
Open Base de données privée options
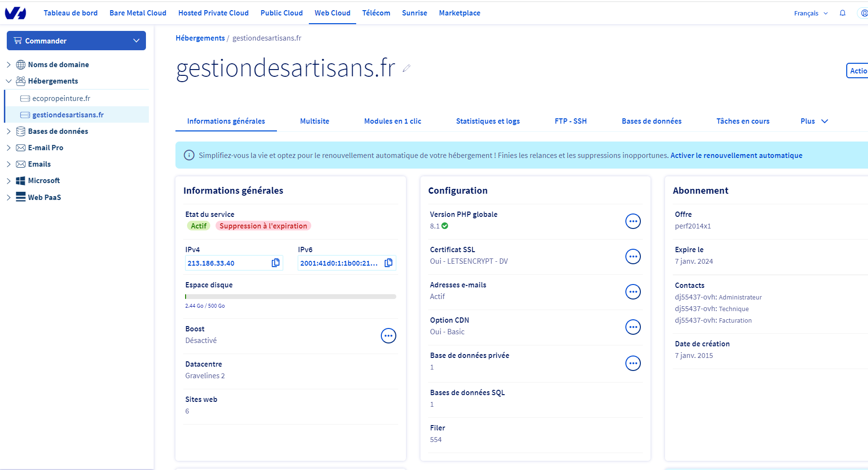click(x=633, y=363)
